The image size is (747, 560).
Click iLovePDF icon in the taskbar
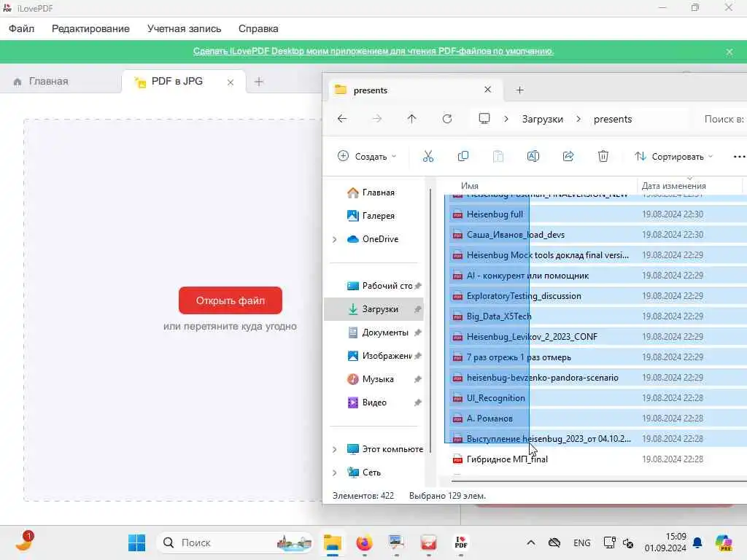tap(461, 542)
